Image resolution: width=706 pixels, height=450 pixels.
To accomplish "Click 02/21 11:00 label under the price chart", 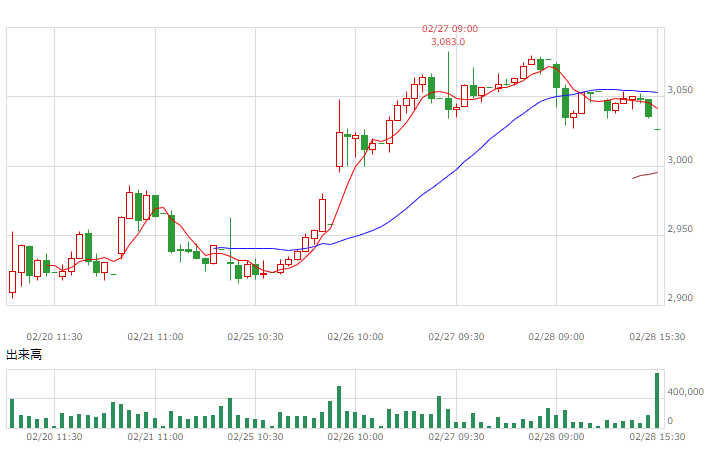I will (x=155, y=337).
